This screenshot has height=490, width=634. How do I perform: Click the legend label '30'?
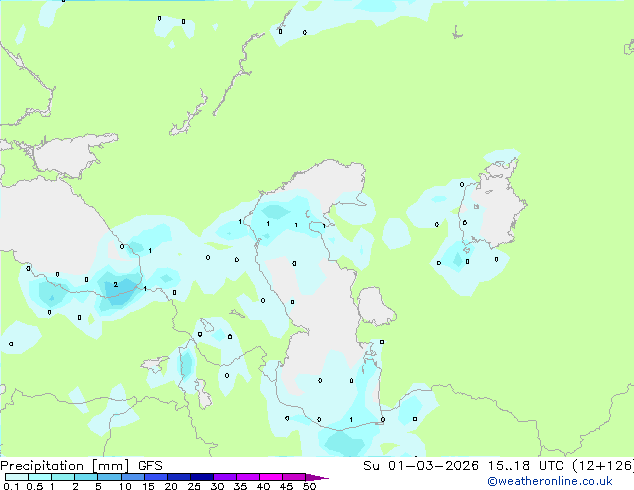tap(217, 486)
